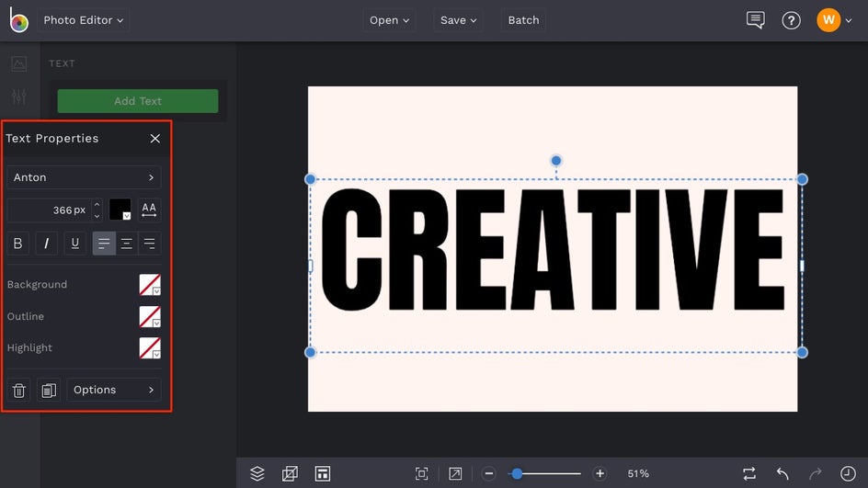Open the Outline color swatch
868x488 pixels.
coord(150,316)
